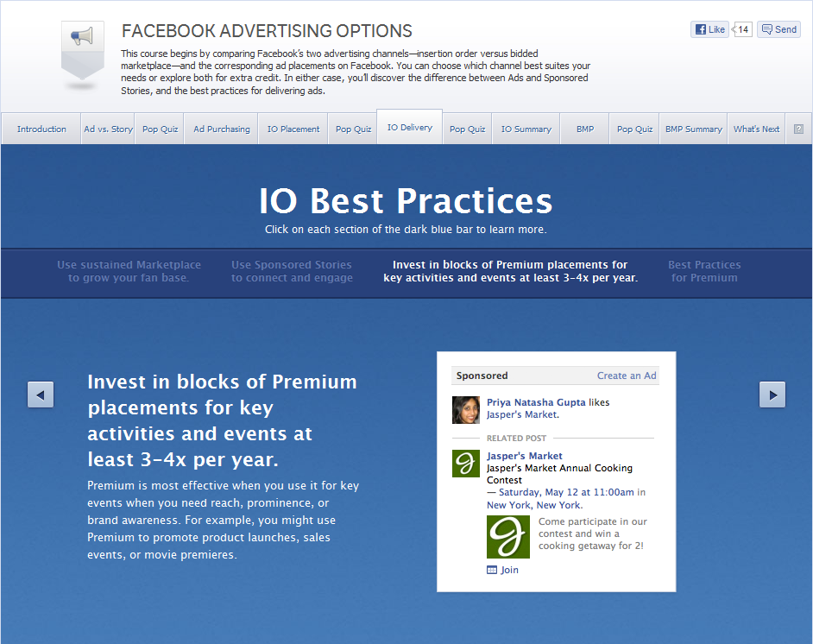Click the Sponsored heading text
The height and width of the screenshot is (644, 813).
482,376
